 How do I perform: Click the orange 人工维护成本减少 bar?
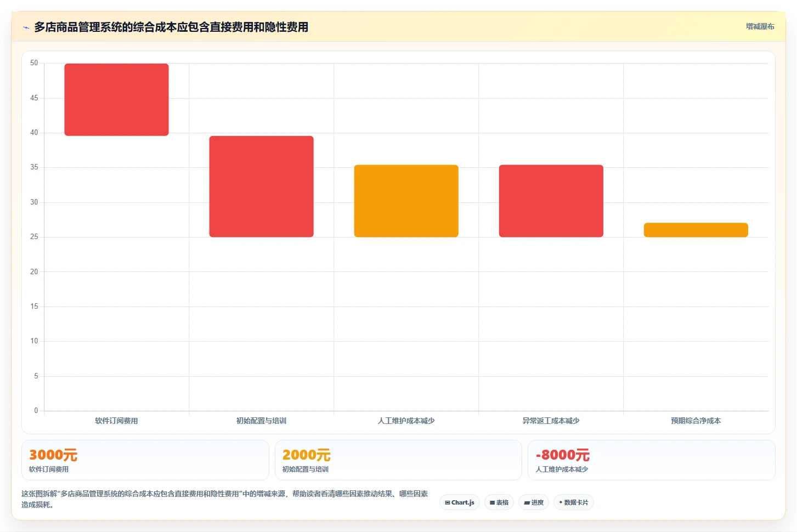[x=406, y=201]
